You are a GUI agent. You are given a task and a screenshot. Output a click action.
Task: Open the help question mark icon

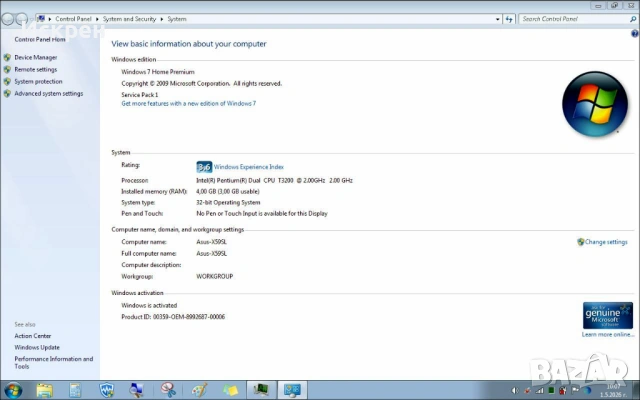tap(635, 34)
